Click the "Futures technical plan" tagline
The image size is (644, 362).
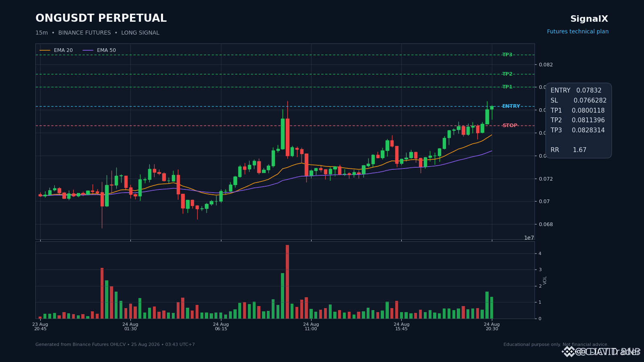[578, 32]
